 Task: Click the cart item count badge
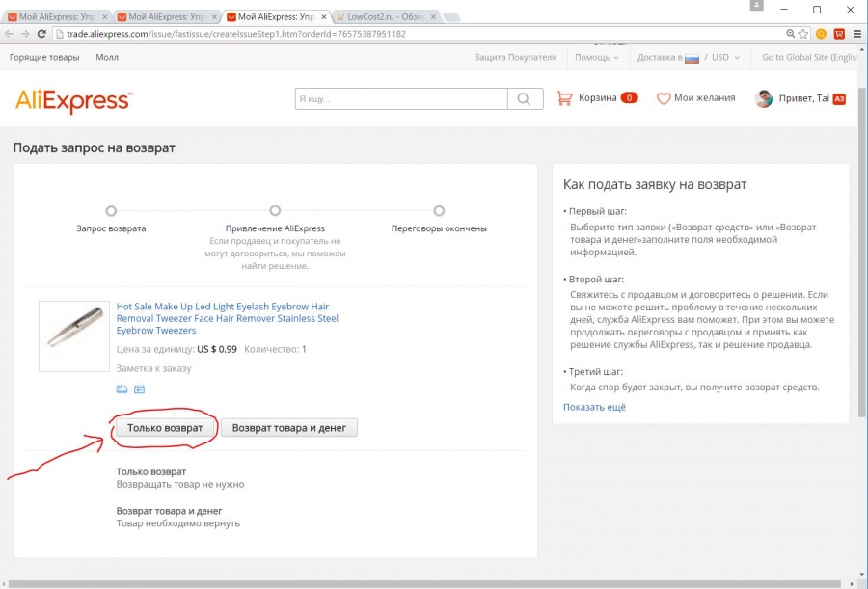pyautogui.click(x=629, y=98)
